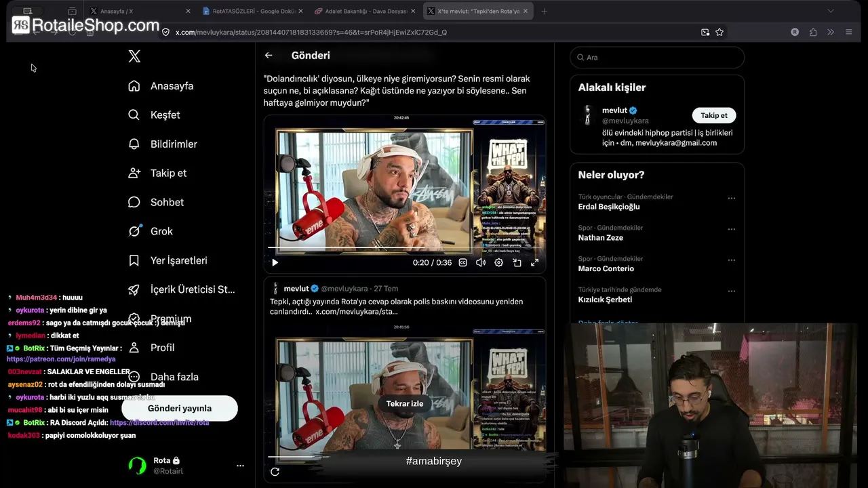Go back with the Gönderi arrow

[269, 56]
